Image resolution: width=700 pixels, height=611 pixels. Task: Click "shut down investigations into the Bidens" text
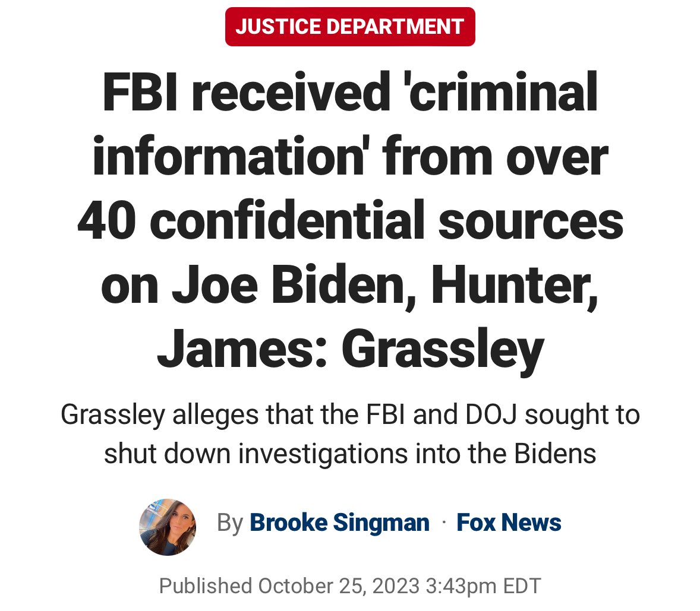click(350, 454)
